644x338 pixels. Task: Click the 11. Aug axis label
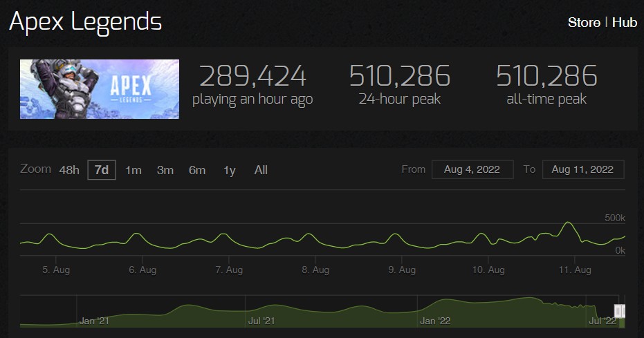575,270
